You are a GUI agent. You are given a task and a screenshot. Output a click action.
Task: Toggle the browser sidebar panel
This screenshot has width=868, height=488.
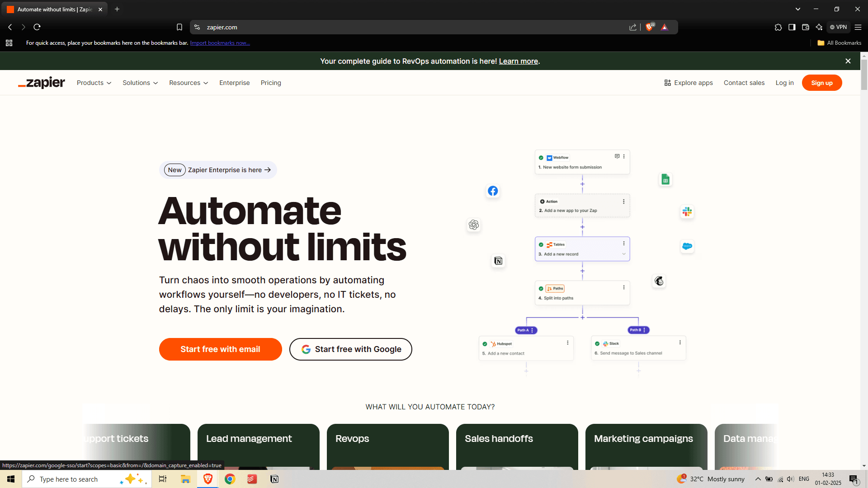(792, 27)
